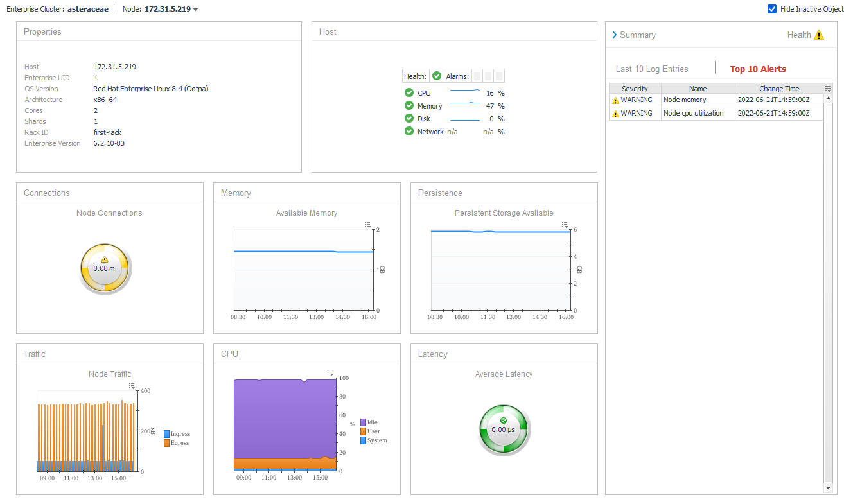Select the Host 172.31.5.219 property value

coord(115,67)
